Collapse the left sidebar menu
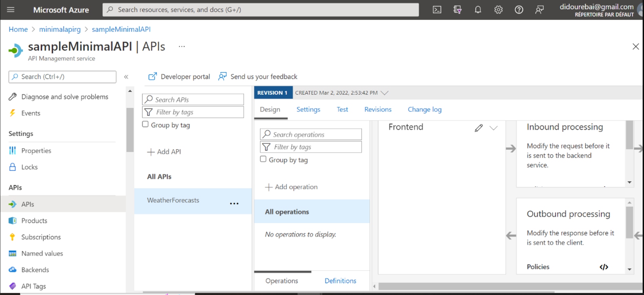The width and height of the screenshot is (644, 295). [x=126, y=77]
